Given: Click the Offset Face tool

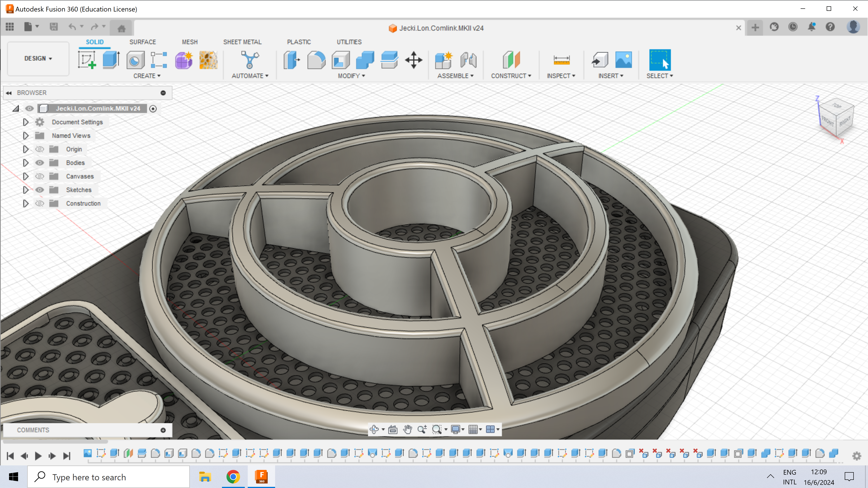Looking at the screenshot, I should point(389,60).
